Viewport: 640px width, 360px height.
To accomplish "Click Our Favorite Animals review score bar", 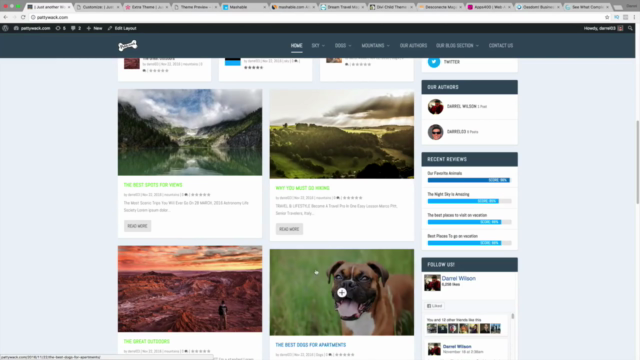I will point(469,180).
